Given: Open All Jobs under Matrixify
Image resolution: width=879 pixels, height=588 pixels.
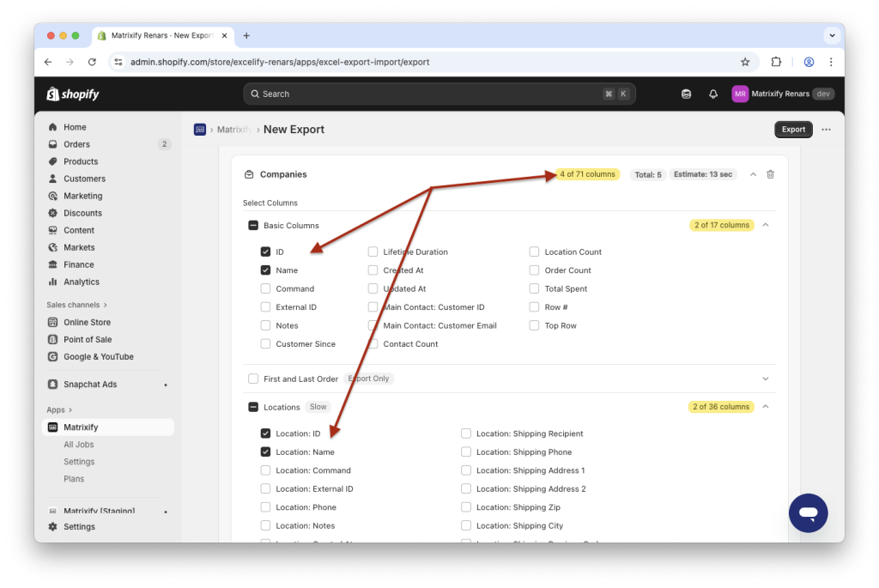Looking at the screenshot, I should pos(78,444).
